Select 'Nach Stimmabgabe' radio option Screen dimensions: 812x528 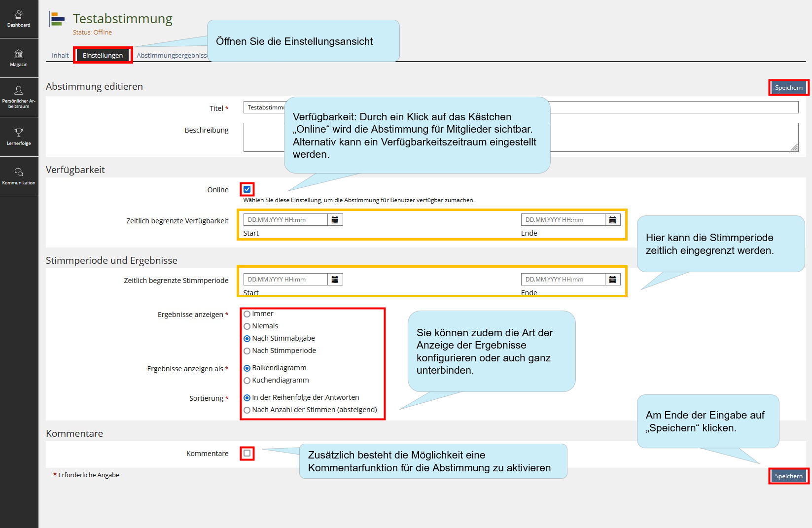(x=247, y=339)
